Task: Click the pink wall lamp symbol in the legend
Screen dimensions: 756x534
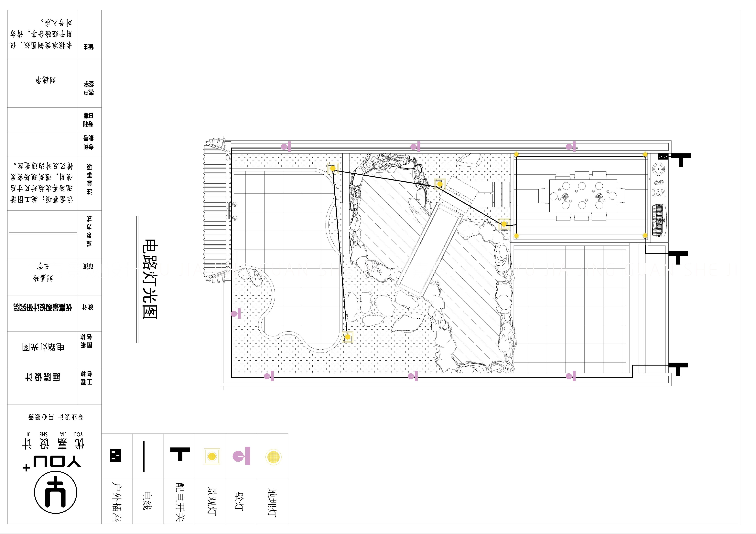Action: [242, 456]
